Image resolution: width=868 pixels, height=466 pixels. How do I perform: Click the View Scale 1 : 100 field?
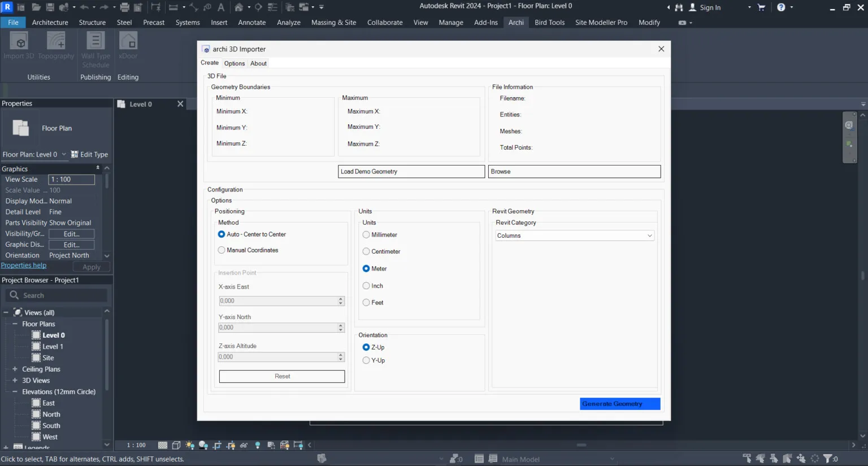(71, 180)
